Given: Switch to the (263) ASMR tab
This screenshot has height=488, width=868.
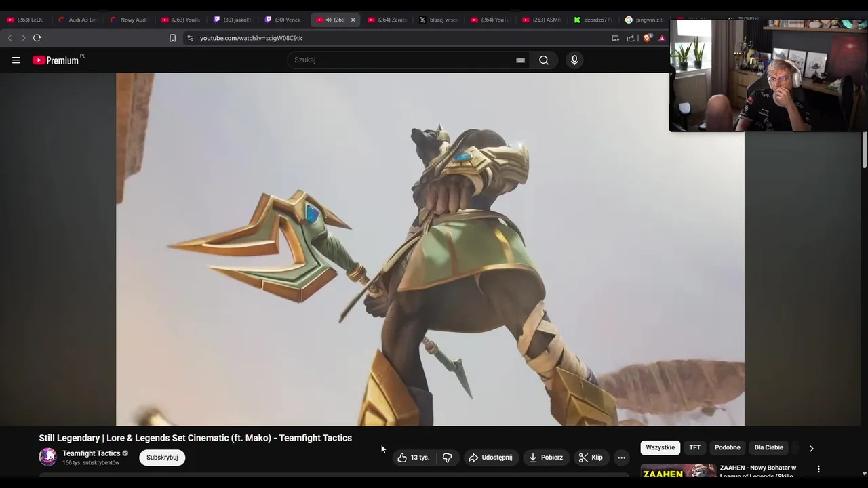Looking at the screenshot, I should (541, 20).
